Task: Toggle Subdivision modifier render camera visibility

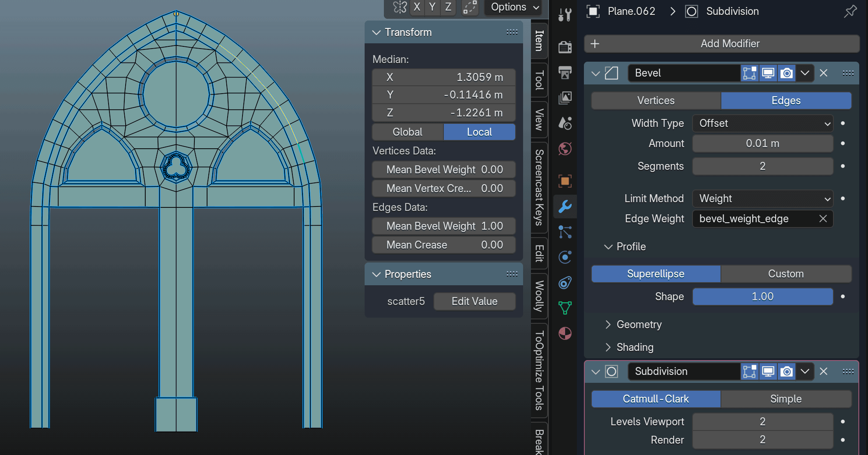Action: (787, 371)
